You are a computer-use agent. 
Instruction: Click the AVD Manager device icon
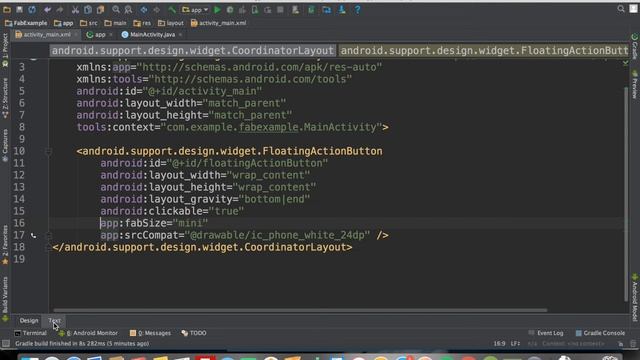296,9
